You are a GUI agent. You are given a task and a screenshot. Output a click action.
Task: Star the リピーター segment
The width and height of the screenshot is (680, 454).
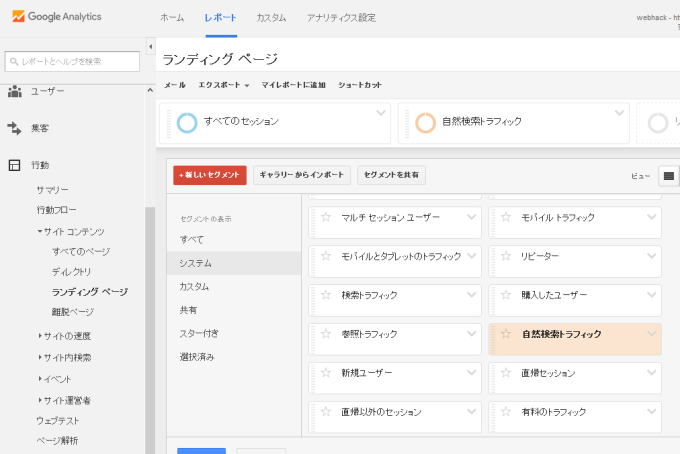click(506, 256)
